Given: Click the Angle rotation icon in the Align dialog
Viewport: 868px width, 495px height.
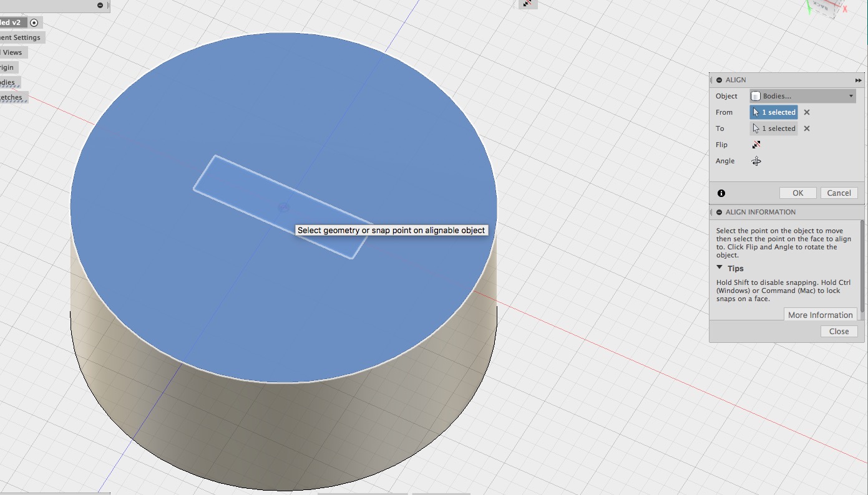Looking at the screenshot, I should [x=756, y=161].
